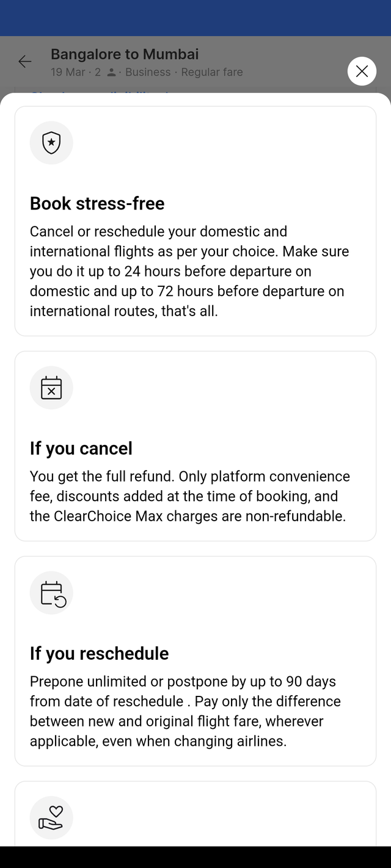Viewport: 391px width, 868px height.
Task: Tap the 19 Mar date text
Action: (x=68, y=72)
